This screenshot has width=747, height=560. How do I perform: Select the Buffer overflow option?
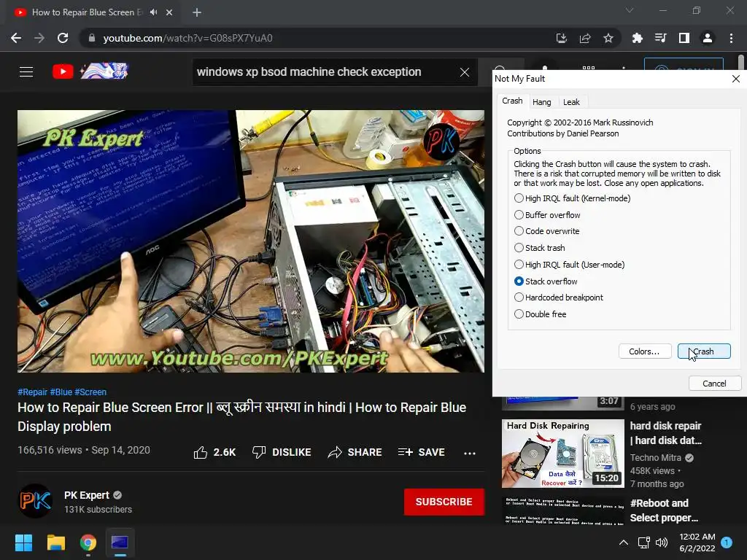[x=547, y=215]
